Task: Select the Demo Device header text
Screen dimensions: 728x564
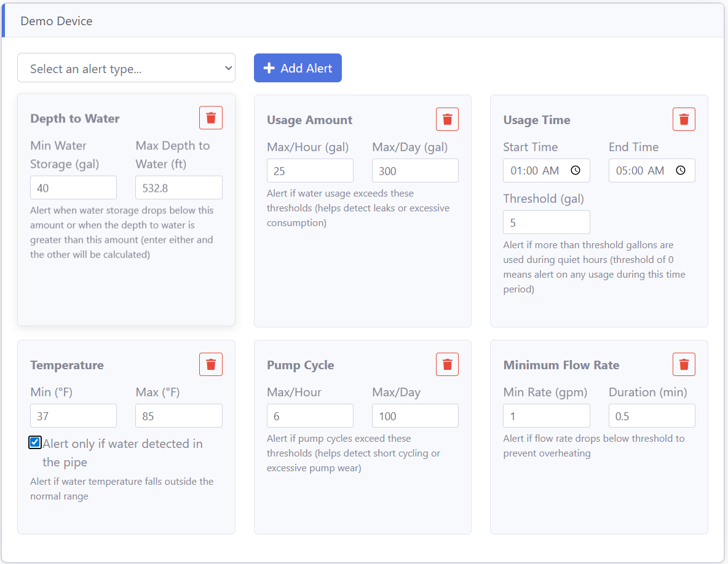Action: point(57,21)
